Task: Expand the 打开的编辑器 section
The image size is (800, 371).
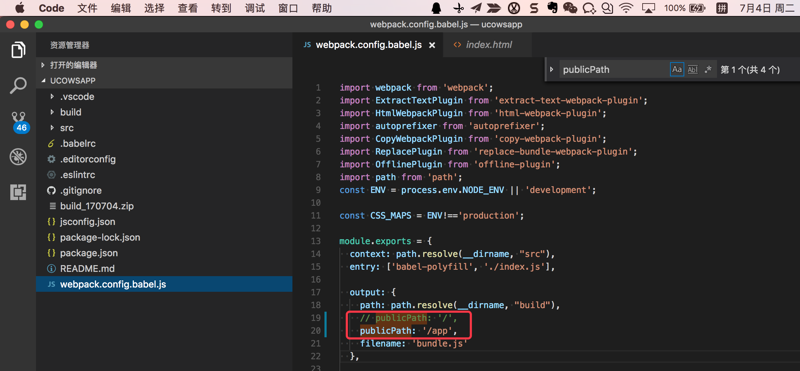Action: (73, 65)
